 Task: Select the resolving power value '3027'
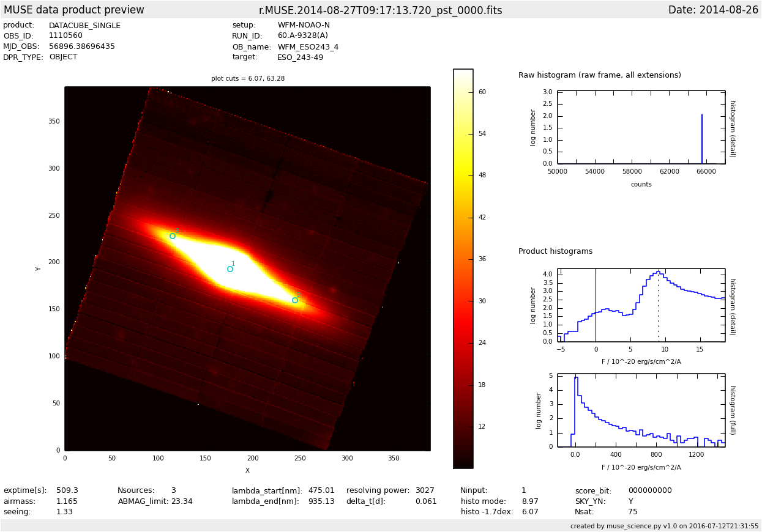point(425,491)
